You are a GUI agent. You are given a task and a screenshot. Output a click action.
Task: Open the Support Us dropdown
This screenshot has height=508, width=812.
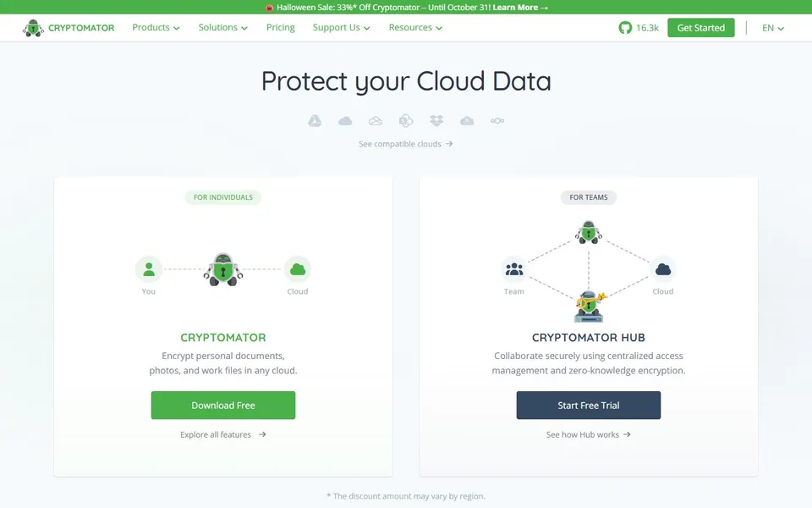341,27
